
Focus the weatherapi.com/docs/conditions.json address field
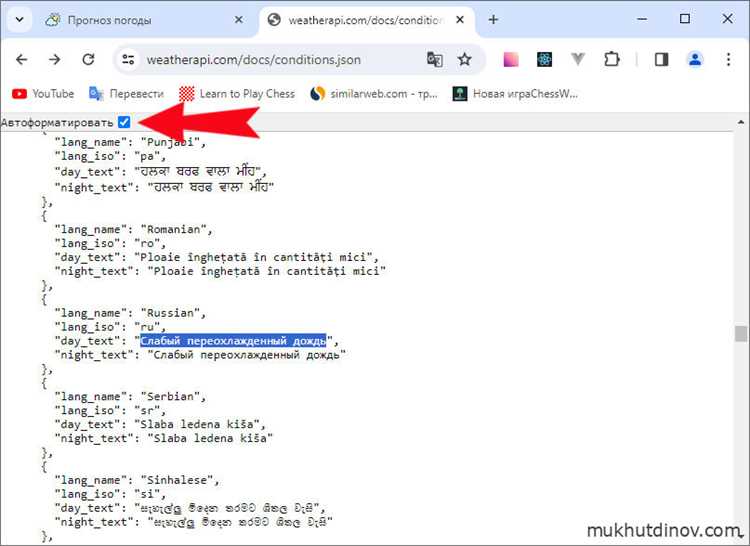254,60
